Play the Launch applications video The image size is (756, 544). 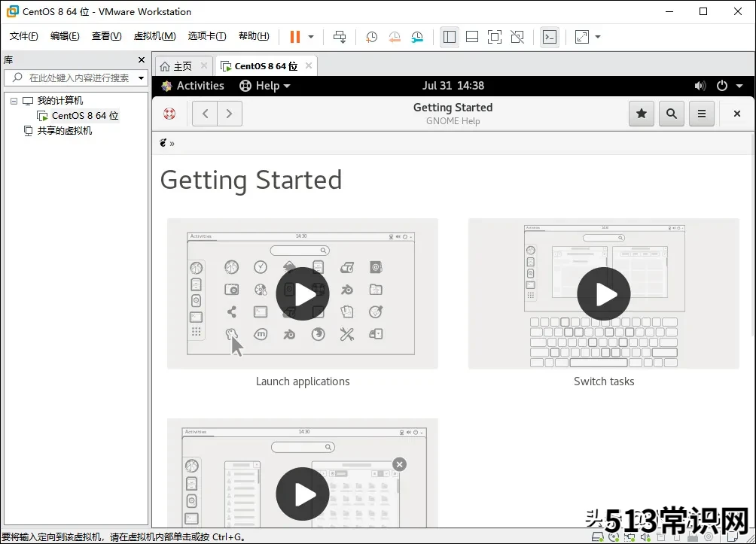[x=302, y=294]
